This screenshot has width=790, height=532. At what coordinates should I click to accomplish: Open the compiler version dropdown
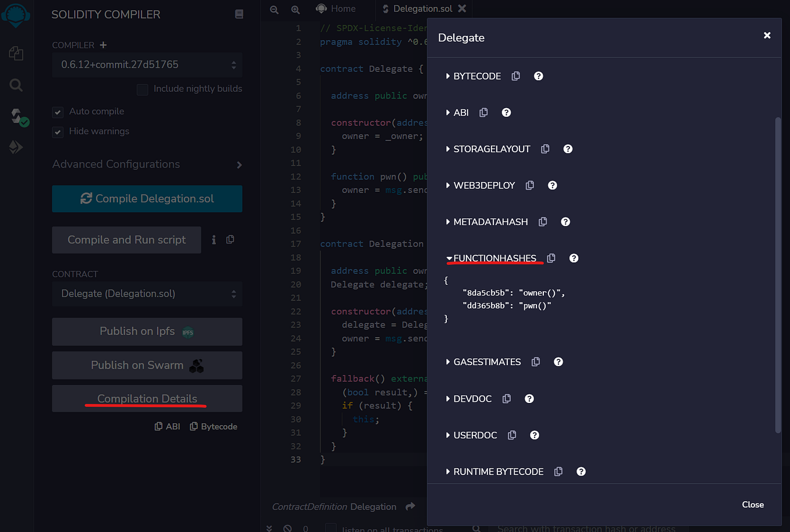tap(147, 65)
